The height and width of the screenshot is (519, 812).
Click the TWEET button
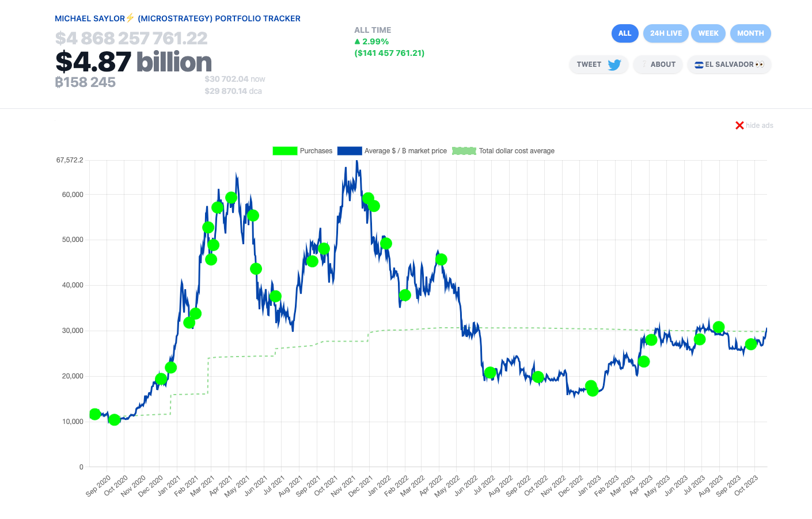[599, 65]
